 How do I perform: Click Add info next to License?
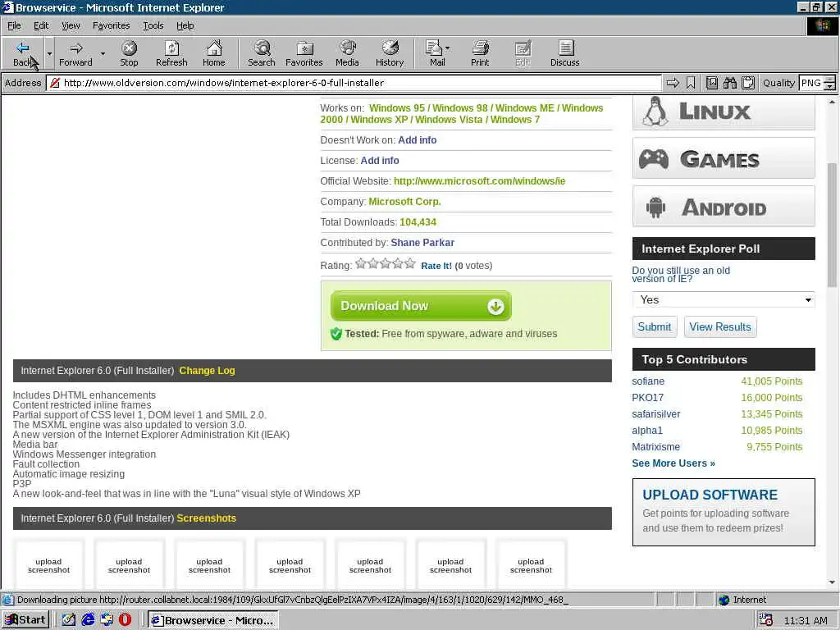[379, 160]
